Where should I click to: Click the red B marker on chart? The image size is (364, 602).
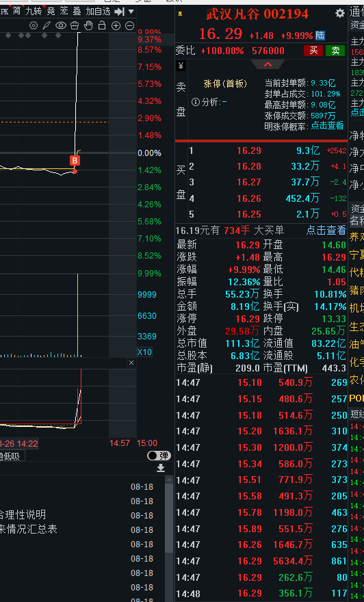[x=75, y=161]
